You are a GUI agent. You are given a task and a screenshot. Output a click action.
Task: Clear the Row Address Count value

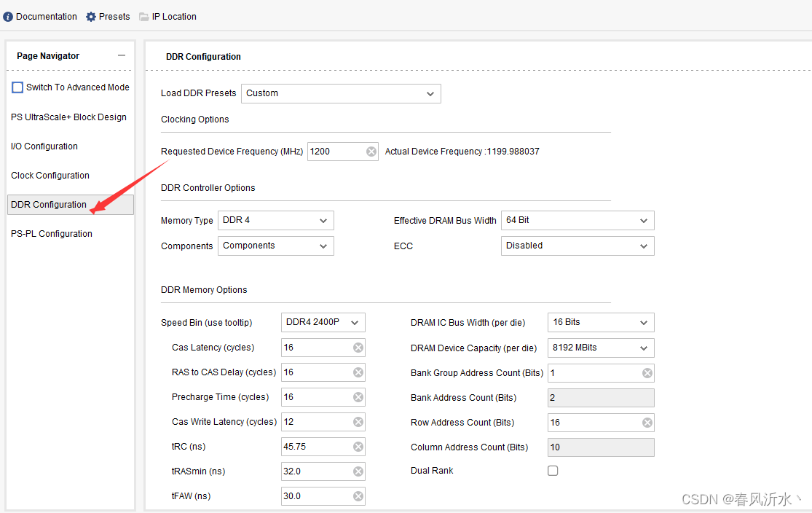tap(647, 423)
